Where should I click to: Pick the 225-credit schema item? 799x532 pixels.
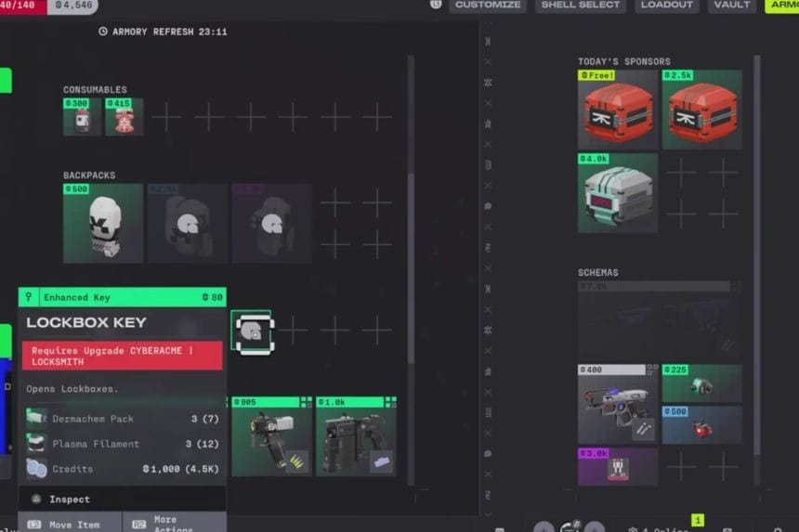[701, 383]
